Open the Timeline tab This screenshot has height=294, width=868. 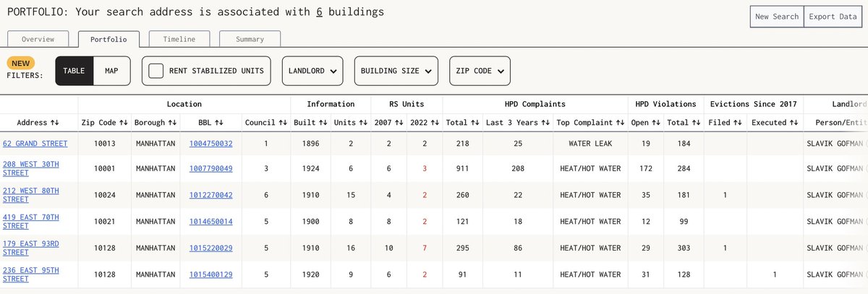pyautogui.click(x=179, y=39)
